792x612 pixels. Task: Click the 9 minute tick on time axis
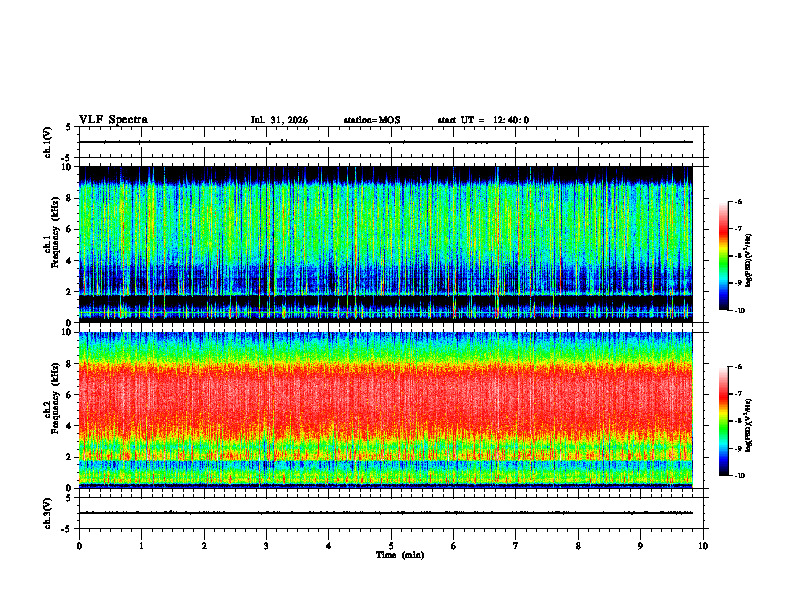point(640,546)
